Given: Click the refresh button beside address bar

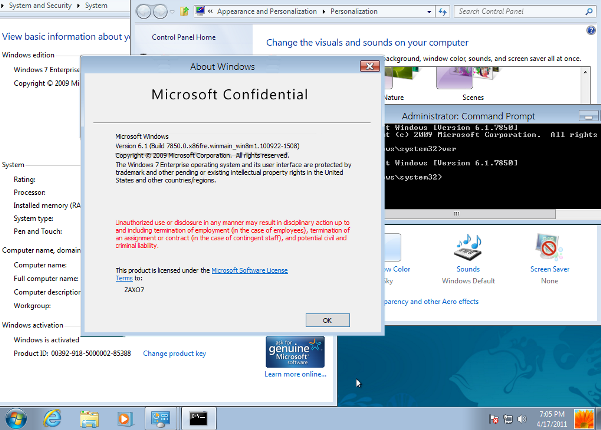Looking at the screenshot, I should pos(443,12).
